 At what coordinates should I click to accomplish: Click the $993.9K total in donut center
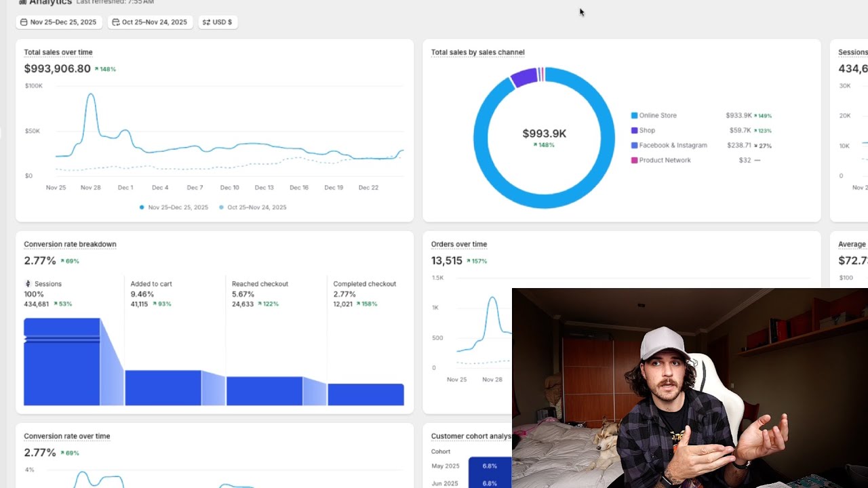pyautogui.click(x=545, y=134)
